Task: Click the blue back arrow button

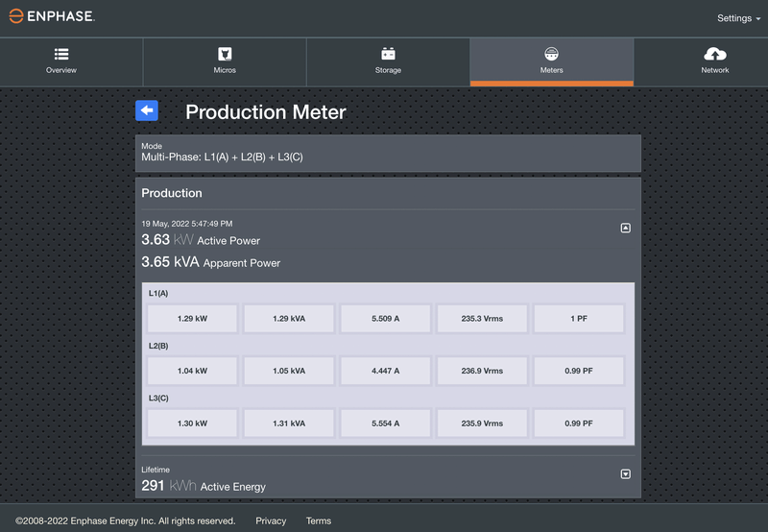Action: click(147, 110)
